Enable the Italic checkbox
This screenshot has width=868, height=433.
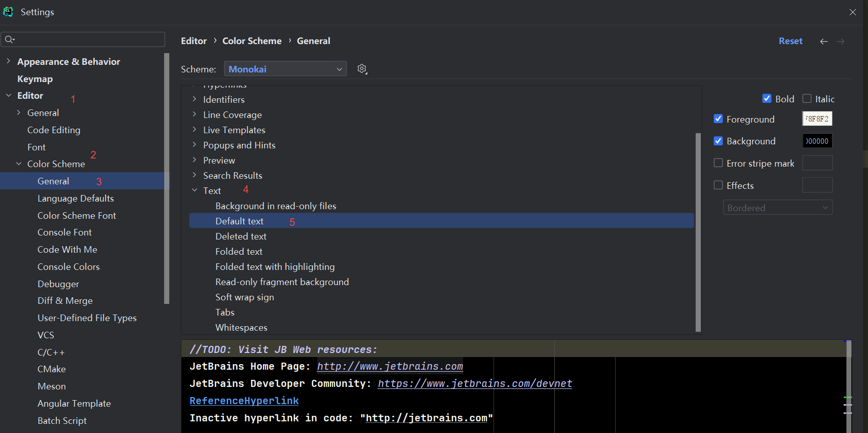(x=807, y=99)
